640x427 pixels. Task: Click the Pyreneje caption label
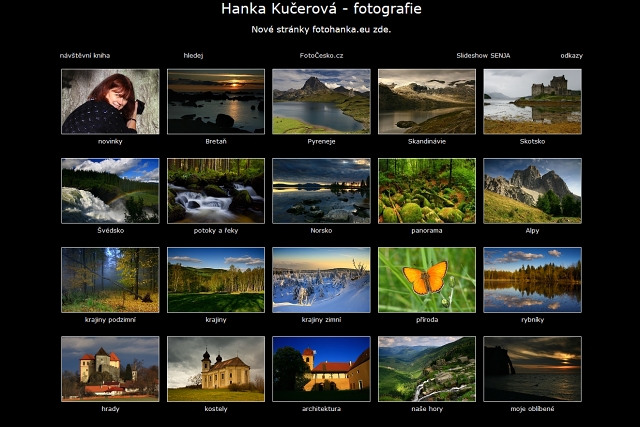pyautogui.click(x=321, y=141)
